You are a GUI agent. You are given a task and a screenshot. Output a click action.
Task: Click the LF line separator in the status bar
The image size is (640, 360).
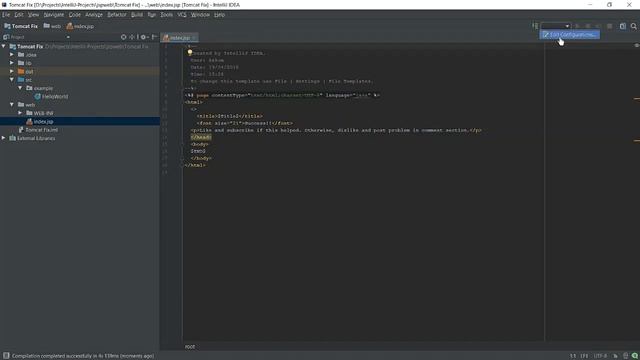584,356
